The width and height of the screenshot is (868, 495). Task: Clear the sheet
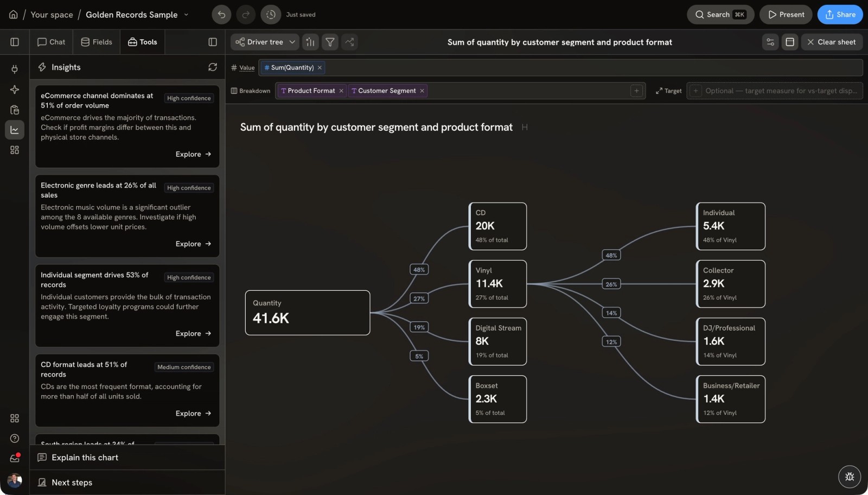pos(832,42)
